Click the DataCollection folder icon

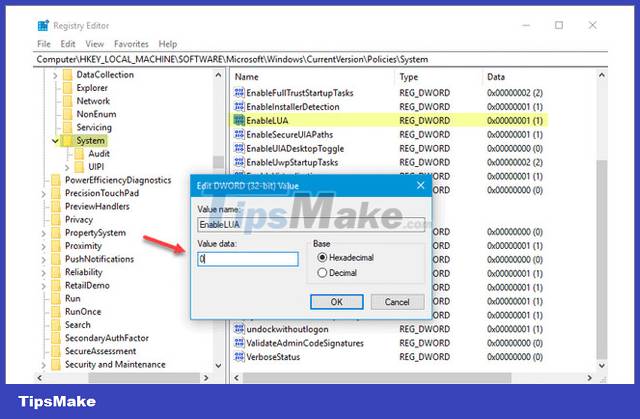68,75
